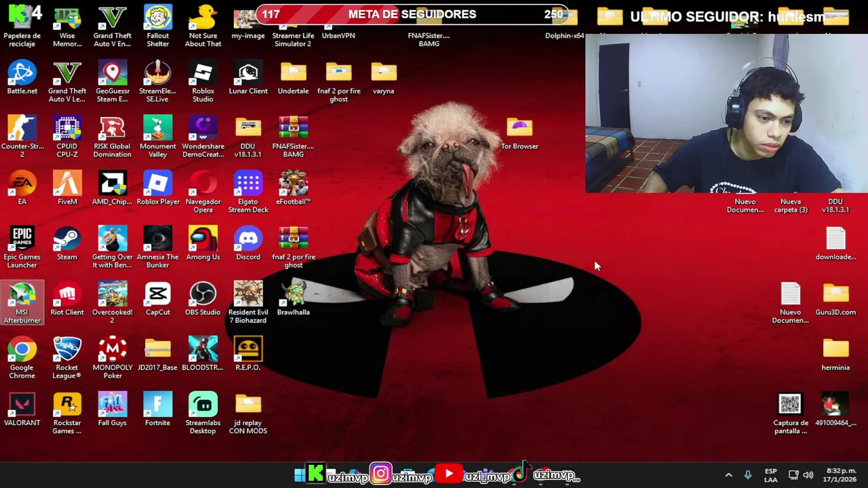Open the Among Us shortcut

(x=203, y=243)
